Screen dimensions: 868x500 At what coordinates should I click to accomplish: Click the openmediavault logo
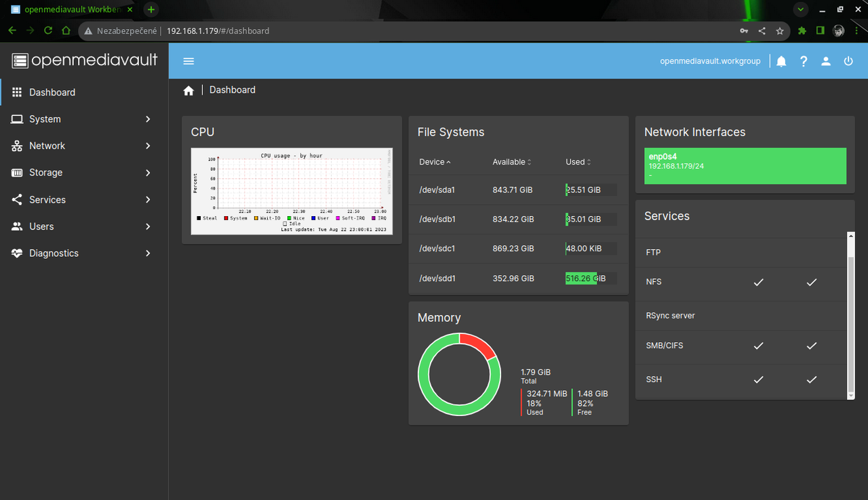tap(85, 60)
